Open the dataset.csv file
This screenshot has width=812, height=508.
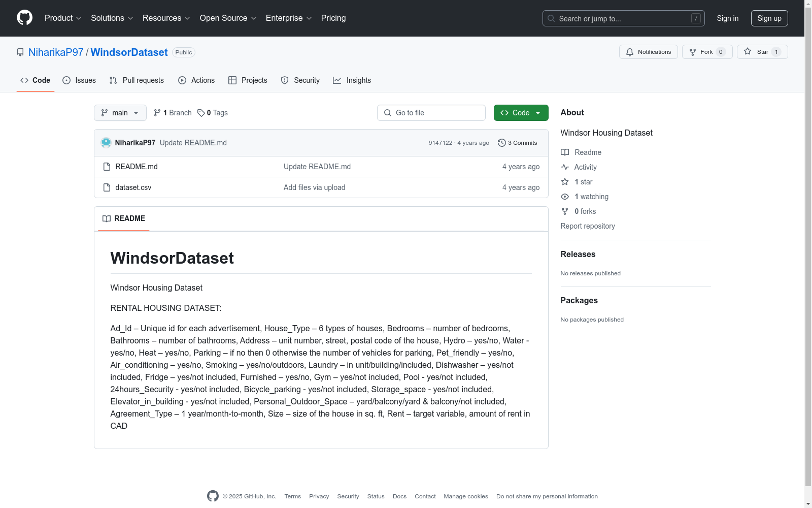tap(133, 187)
